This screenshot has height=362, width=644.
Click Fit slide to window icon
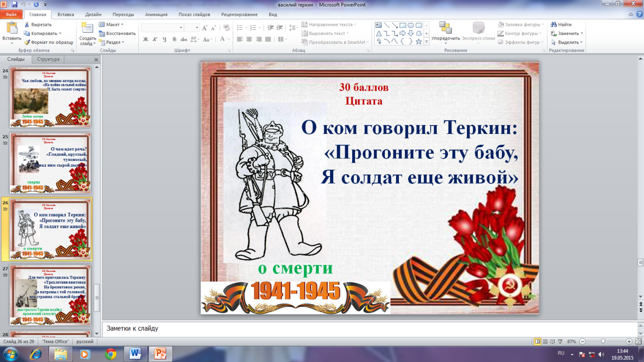(638, 341)
